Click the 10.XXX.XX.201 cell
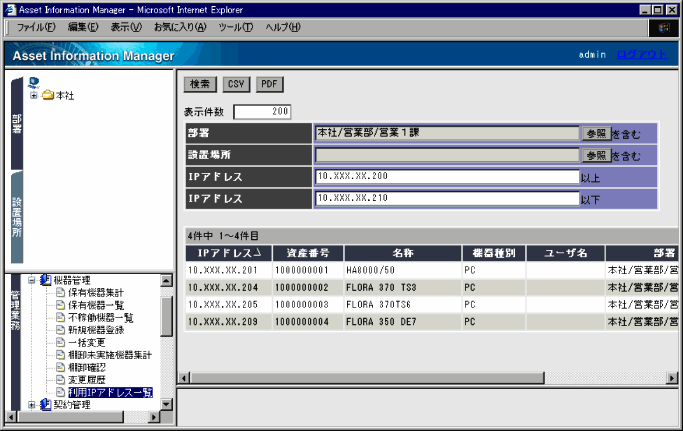Image resolution: width=683 pixels, height=431 pixels. click(x=229, y=270)
